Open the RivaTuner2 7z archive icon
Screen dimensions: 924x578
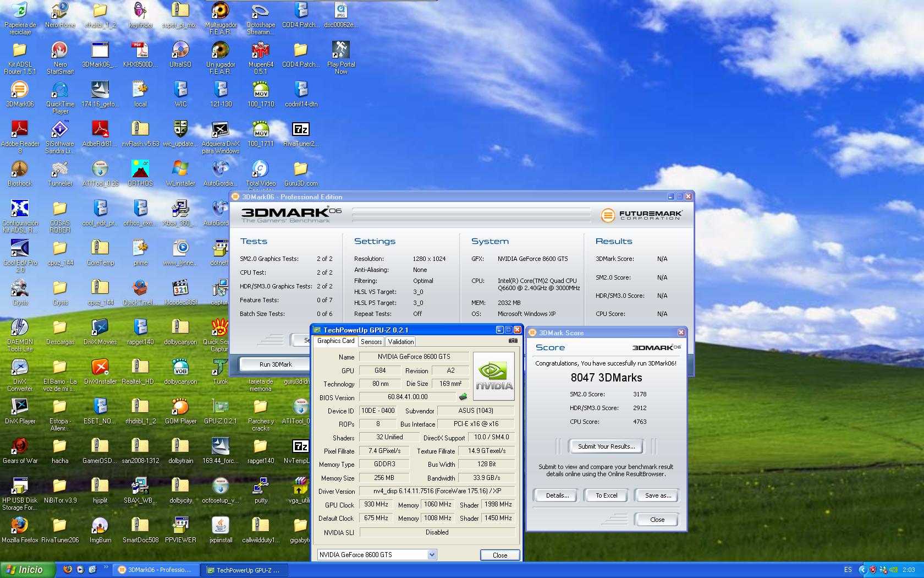tap(301, 133)
